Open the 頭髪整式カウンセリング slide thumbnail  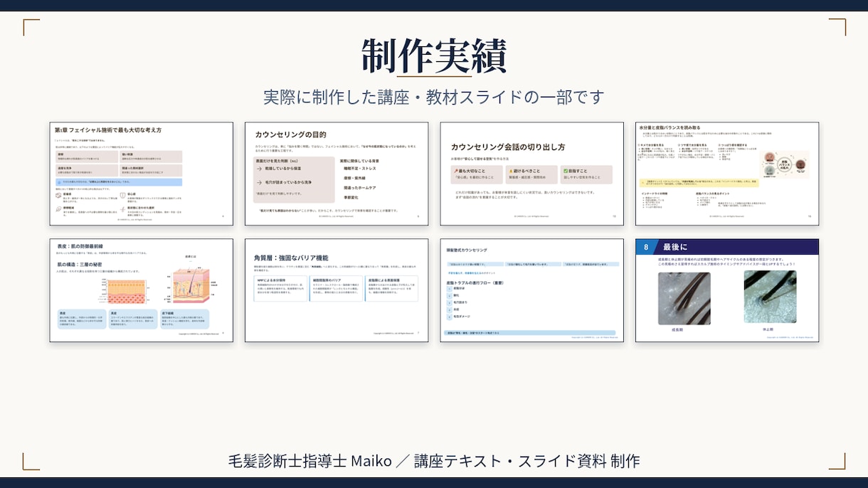click(531, 290)
